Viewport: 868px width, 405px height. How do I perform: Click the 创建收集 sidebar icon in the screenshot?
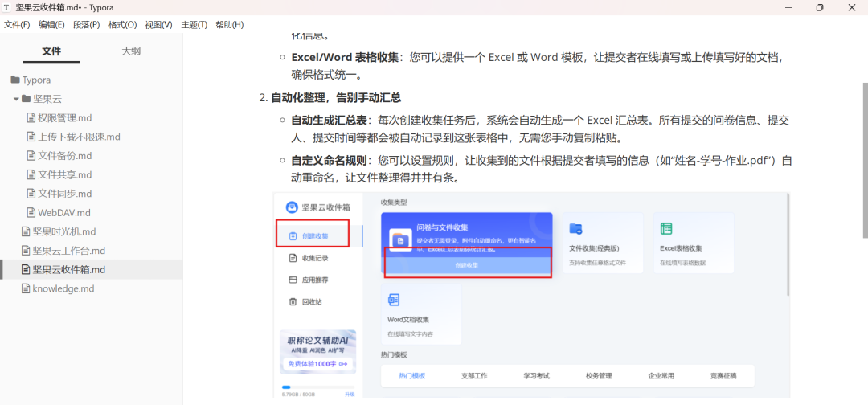coord(293,236)
